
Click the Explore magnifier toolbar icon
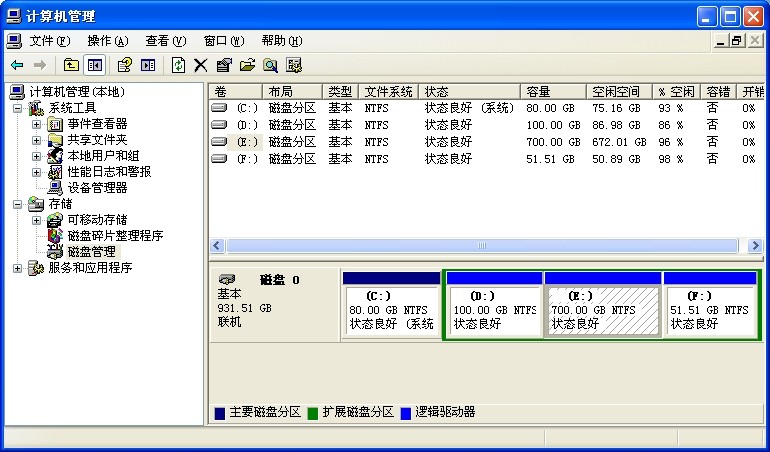270,65
